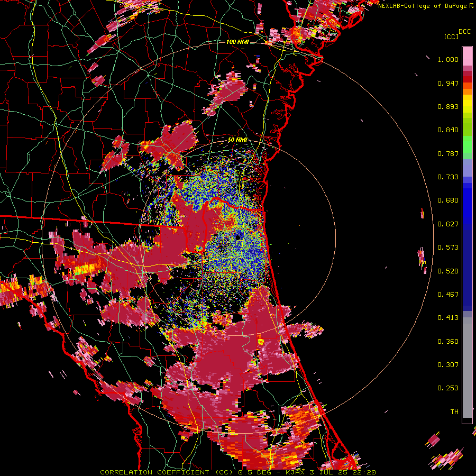Image resolution: width=476 pixels, height=476 pixels.
Task: Select the 1.000 scale value
Action: pyautogui.click(x=448, y=59)
